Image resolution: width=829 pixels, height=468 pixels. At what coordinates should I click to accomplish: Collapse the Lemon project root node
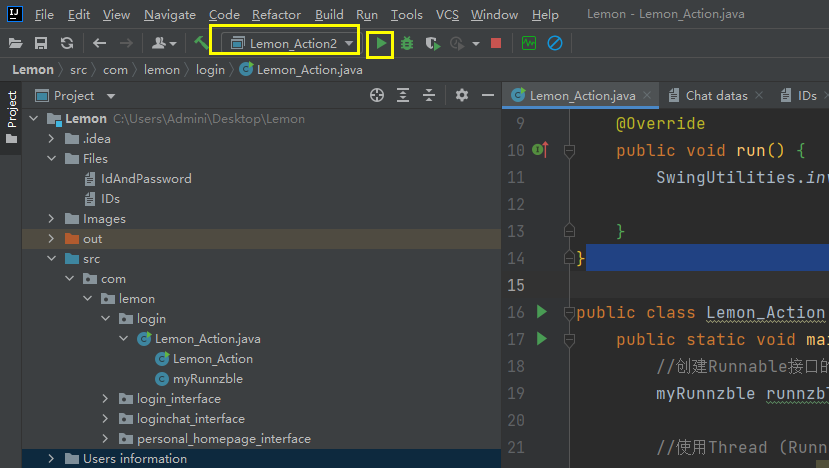click(34, 118)
